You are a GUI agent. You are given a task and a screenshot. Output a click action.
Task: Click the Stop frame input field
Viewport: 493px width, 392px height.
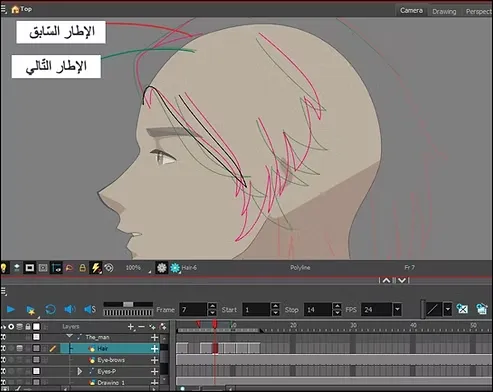click(x=318, y=310)
